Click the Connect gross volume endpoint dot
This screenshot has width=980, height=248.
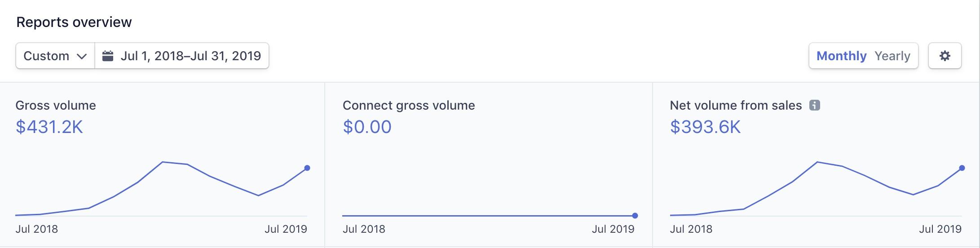pos(635,216)
